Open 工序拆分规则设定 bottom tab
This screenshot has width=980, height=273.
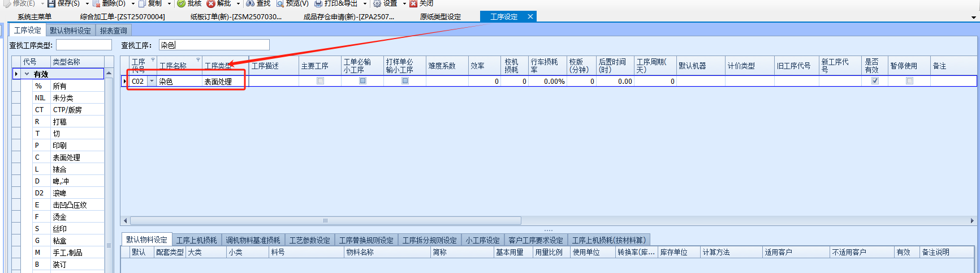pyautogui.click(x=430, y=240)
